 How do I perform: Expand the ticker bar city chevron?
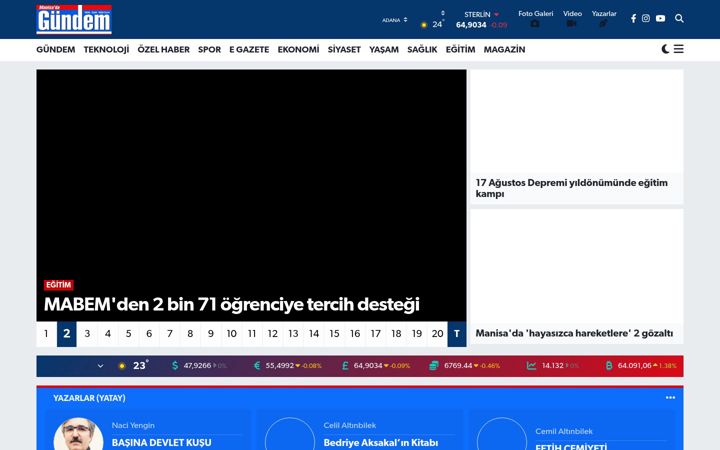(x=101, y=366)
